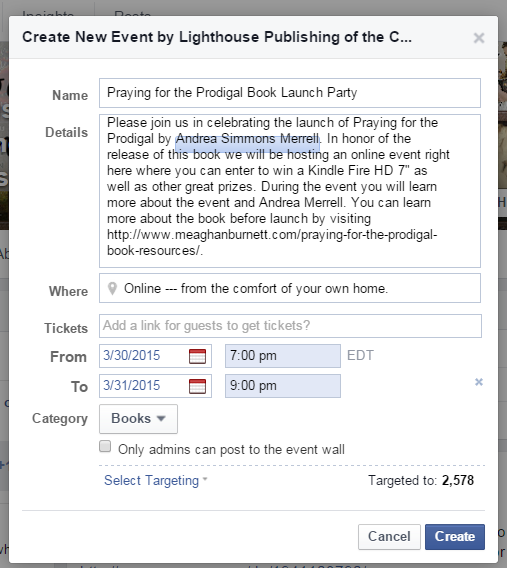Expand the Select Targeting menu

click(156, 480)
